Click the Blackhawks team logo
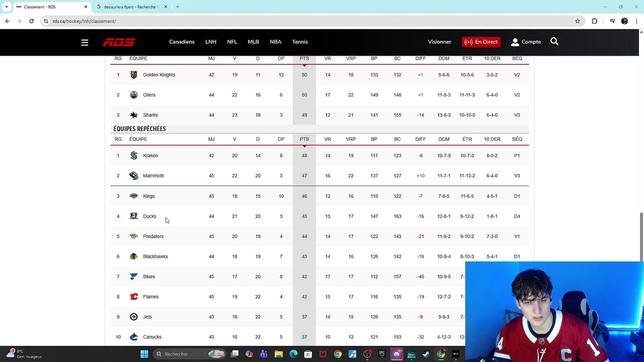The width and height of the screenshot is (644, 362). click(x=134, y=256)
